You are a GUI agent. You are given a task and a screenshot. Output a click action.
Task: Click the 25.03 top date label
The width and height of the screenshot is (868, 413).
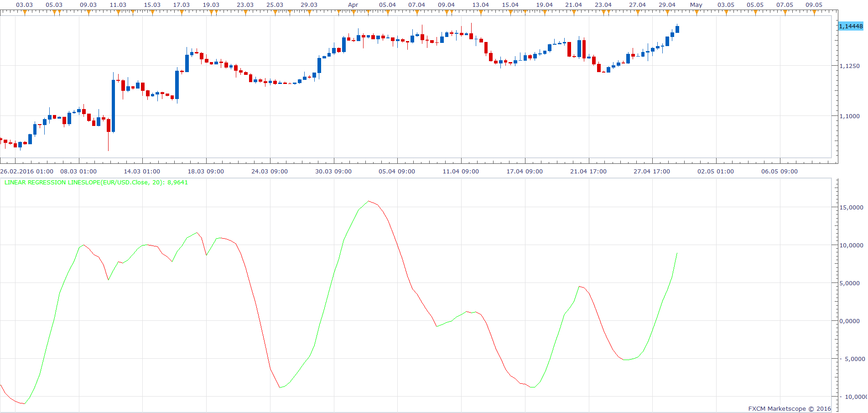[275, 5]
